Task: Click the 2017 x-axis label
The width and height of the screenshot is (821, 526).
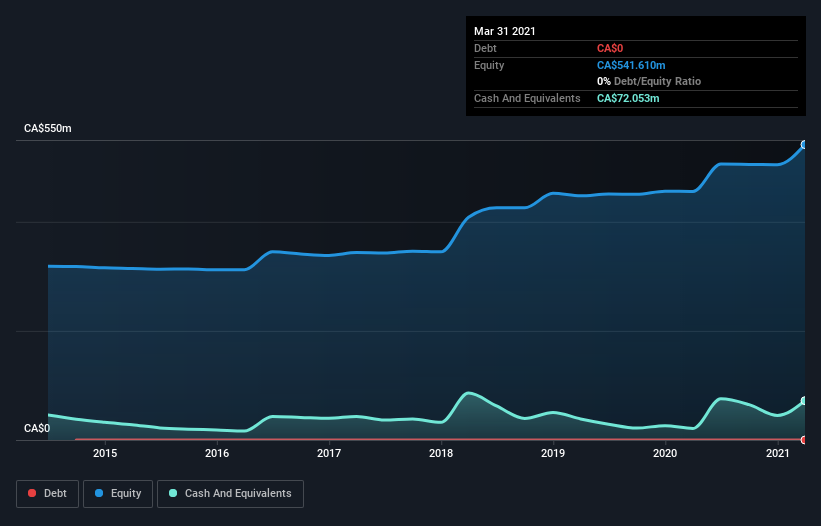Action: 329,453
